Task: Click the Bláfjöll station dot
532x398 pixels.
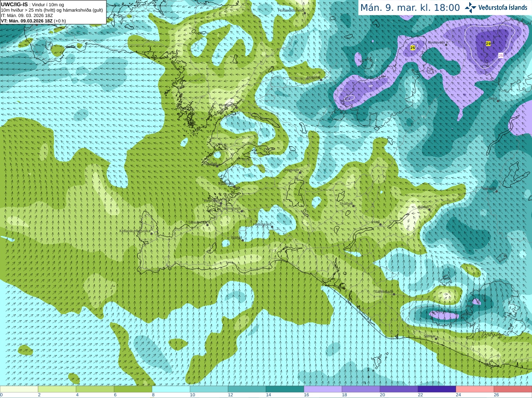Action: tap(243, 240)
